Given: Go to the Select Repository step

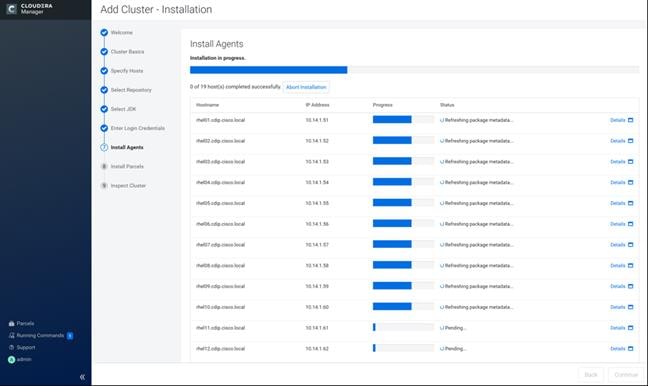Looking at the screenshot, I should point(126,90).
